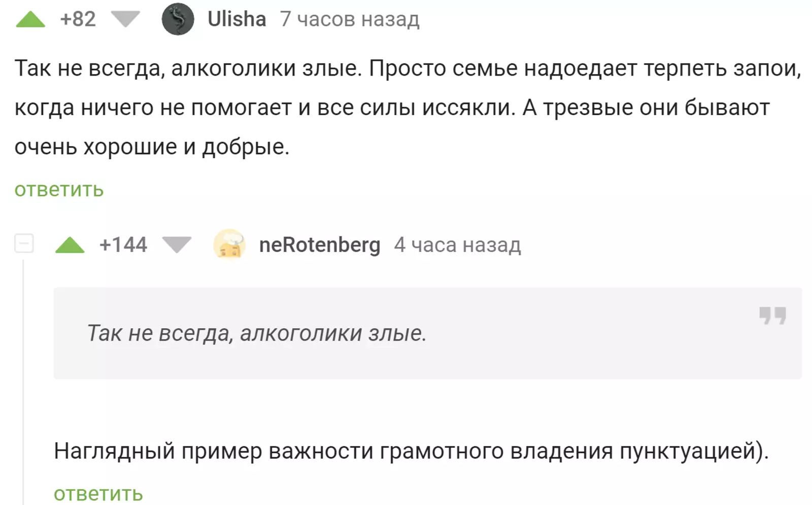812x505 pixels.
Task: Downvote Ulisha's comment with gray arrow
Action: 125,20
